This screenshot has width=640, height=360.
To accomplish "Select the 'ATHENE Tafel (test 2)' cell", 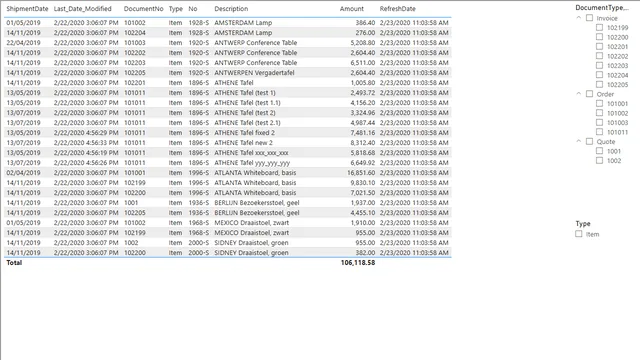I will pyautogui.click(x=245, y=113).
